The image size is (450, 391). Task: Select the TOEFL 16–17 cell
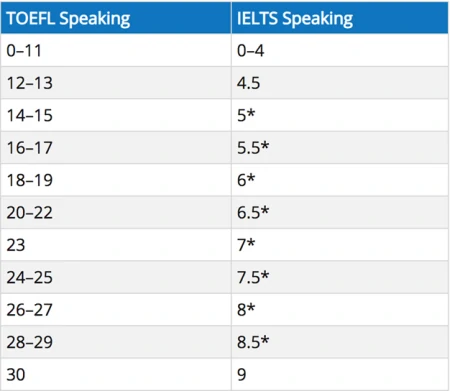(x=116, y=147)
